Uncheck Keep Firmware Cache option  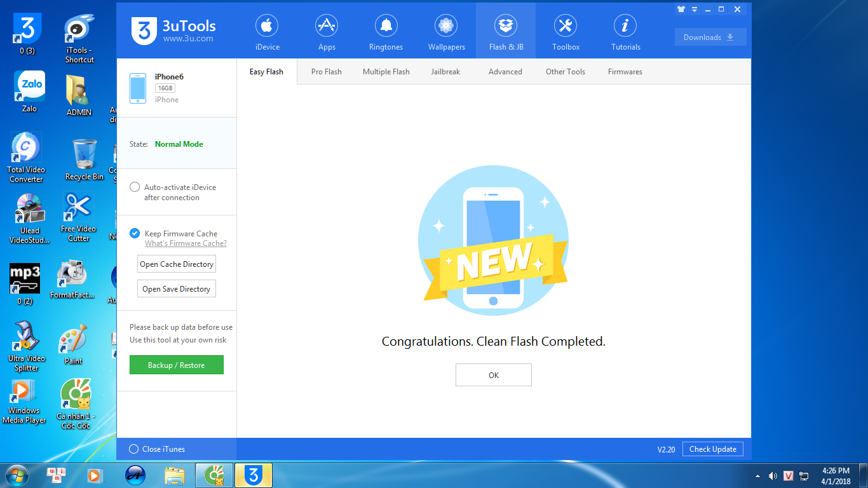(135, 233)
